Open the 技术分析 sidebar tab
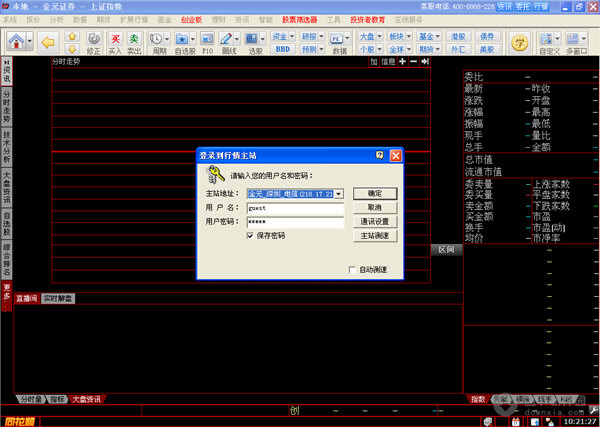Screen dimensions: 600x427 click(7, 146)
